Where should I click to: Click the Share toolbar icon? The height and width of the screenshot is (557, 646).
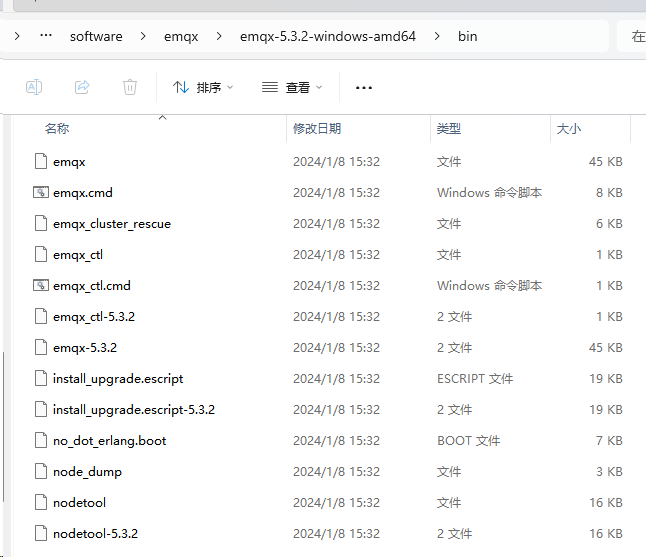pyautogui.click(x=82, y=87)
